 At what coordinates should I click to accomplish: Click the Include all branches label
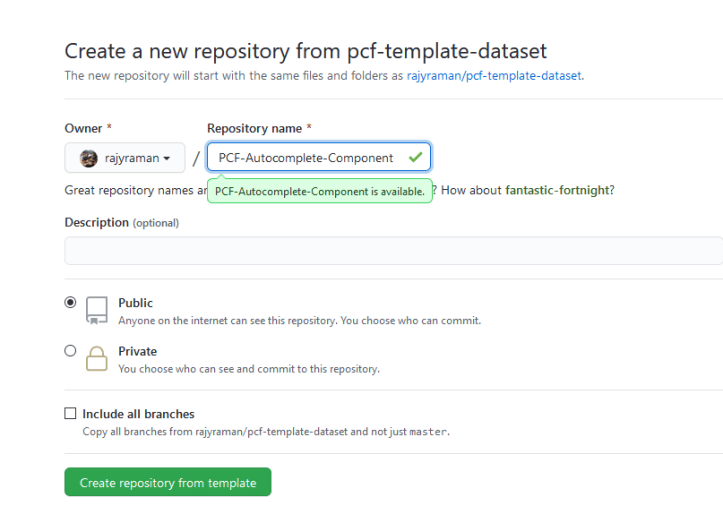click(138, 414)
